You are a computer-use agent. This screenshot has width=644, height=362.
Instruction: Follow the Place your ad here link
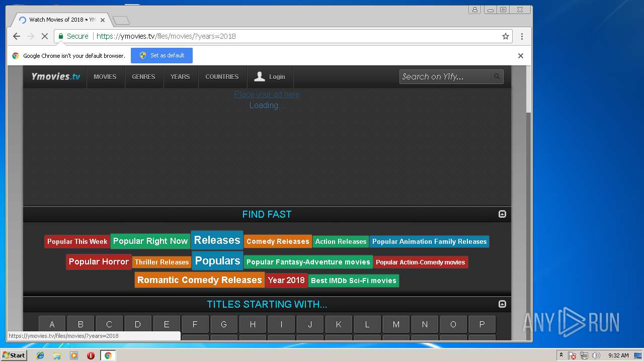[x=267, y=95]
